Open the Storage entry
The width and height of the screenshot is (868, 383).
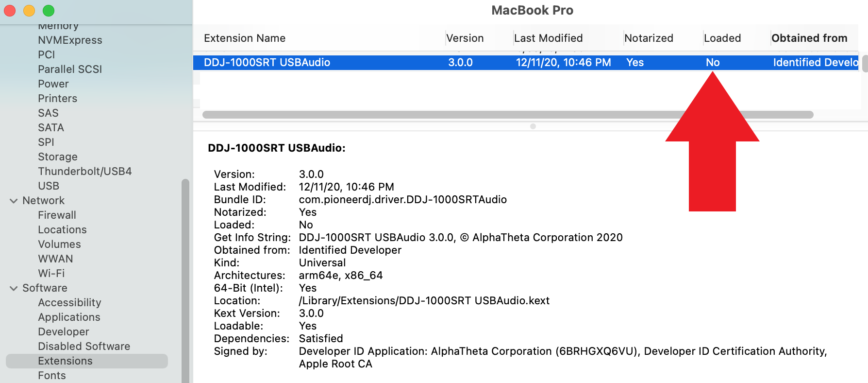(58, 157)
